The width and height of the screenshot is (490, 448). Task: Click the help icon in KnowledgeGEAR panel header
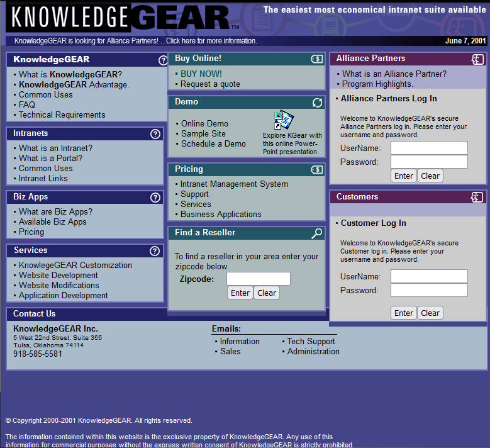(163, 60)
